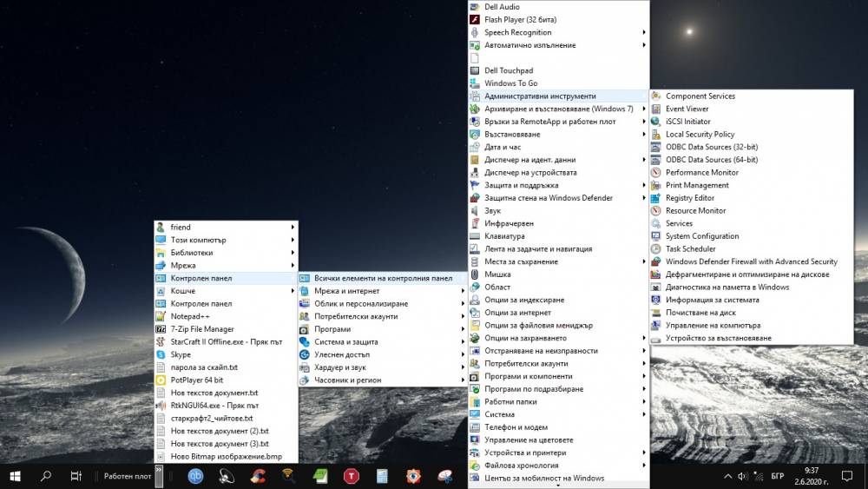868x489 pixels.
Task: Open the notification center icon
Action: pos(847,476)
